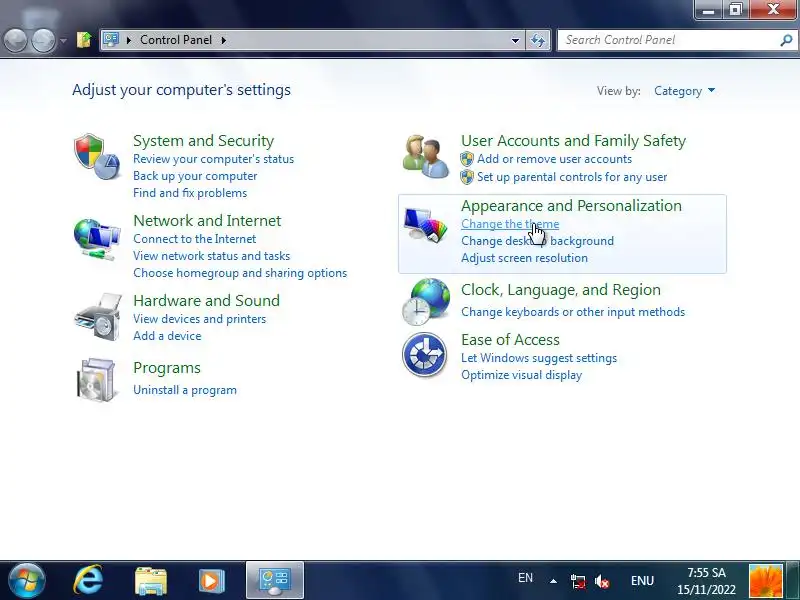The image size is (800, 600).
Task: Expand the address bar history dropdown
Action: click(515, 40)
